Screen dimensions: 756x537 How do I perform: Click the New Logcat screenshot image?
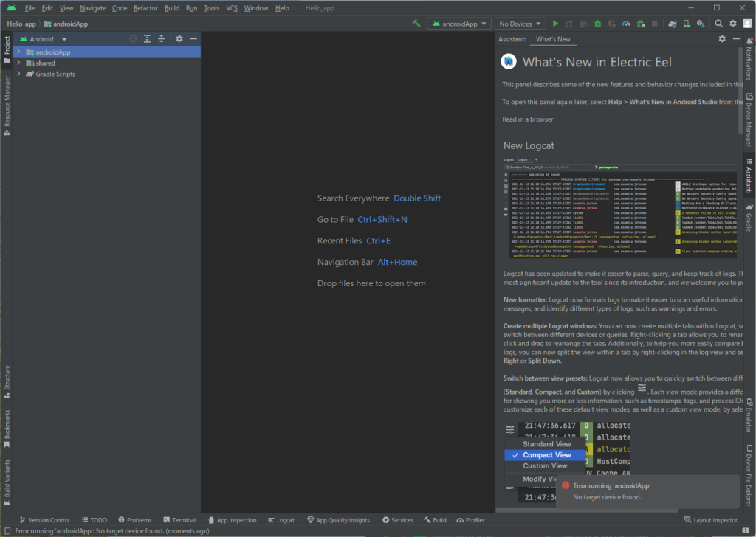[619, 207]
